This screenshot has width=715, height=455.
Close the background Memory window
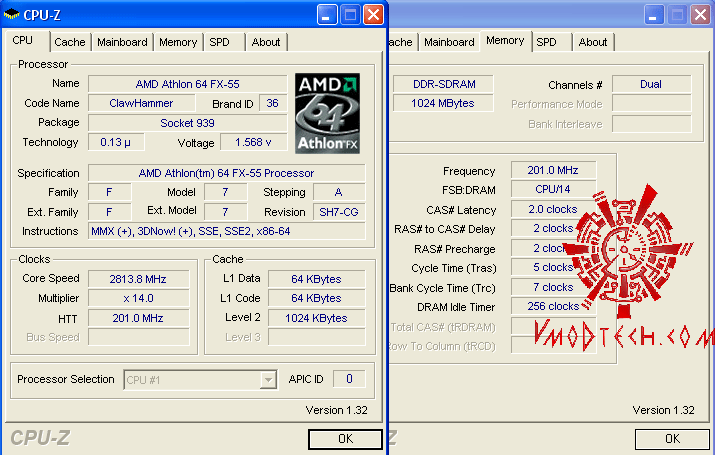pos(700,15)
